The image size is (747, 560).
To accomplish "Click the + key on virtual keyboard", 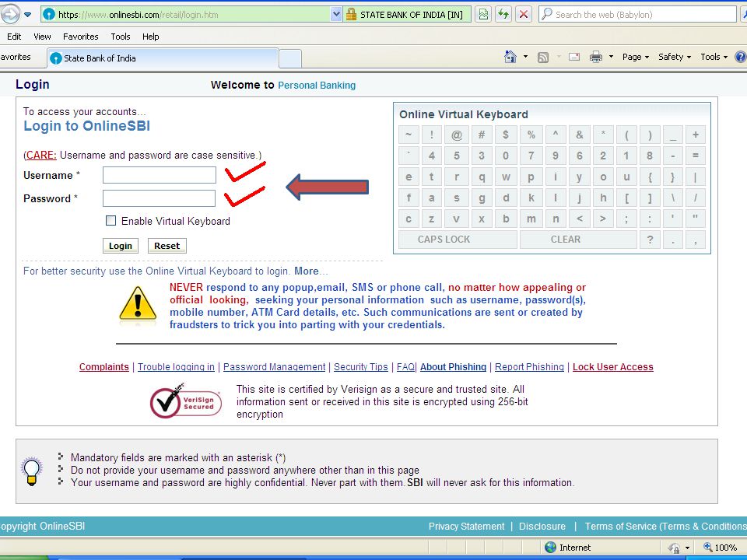I will point(696,135).
